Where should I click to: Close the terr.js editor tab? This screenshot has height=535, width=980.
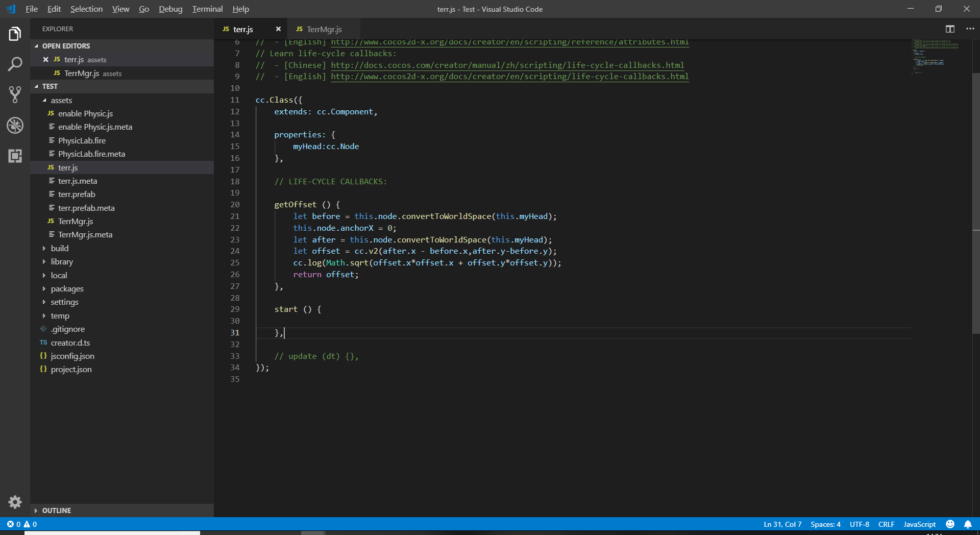[278, 29]
